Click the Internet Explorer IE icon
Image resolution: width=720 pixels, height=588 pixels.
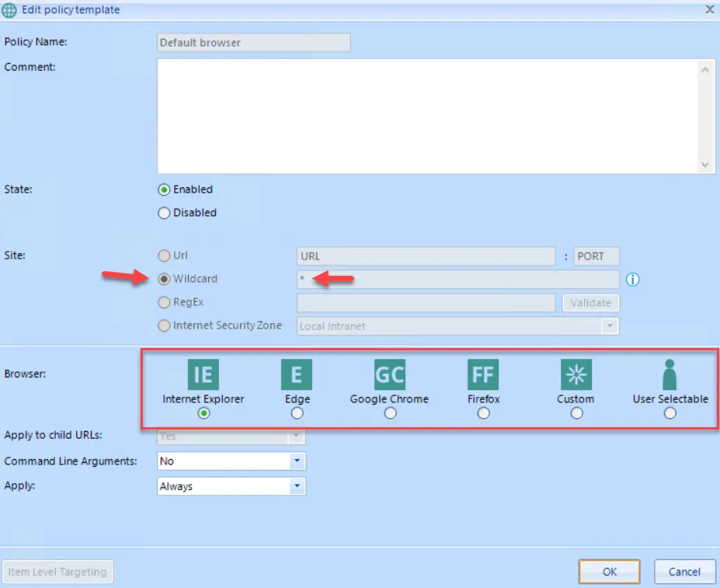(x=203, y=374)
